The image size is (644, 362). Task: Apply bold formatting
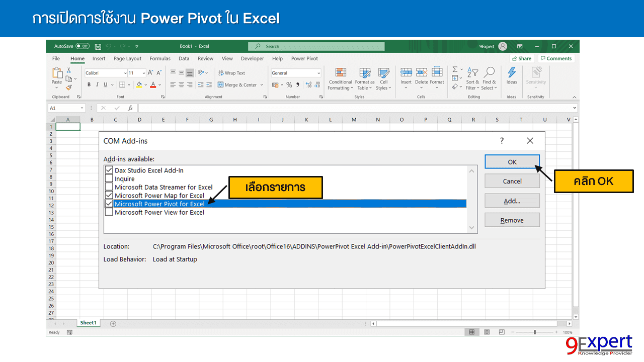click(89, 84)
